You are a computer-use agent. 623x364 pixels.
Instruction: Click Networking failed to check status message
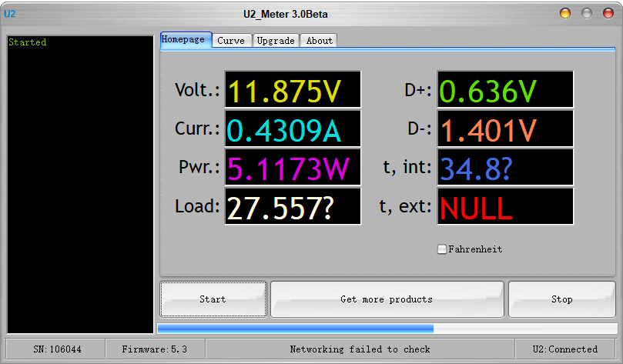(x=360, y=349)
